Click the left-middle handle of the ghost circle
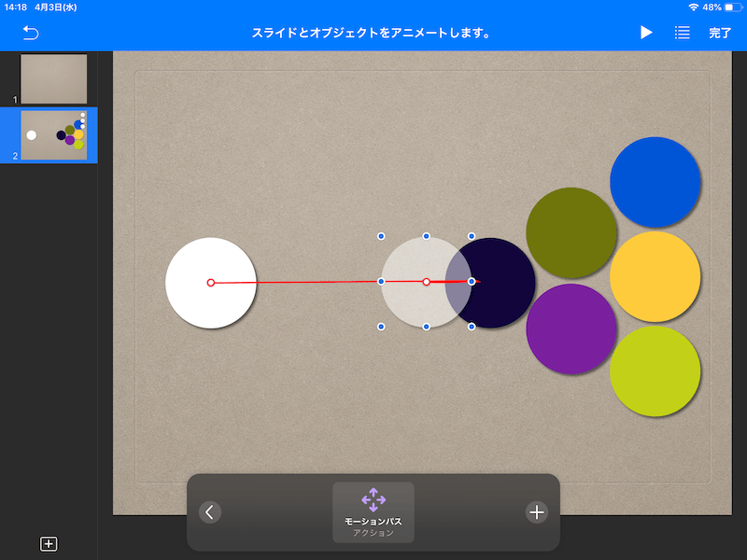The height and width of the screenshot is (560, 747). (x=381, y=282)
